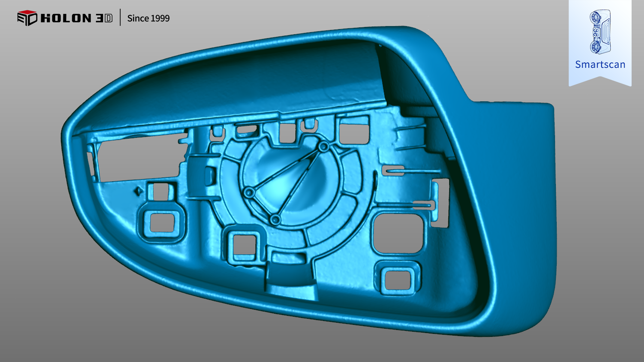The height and width of the screenshot is (362, 644).
Task: Click the left pivot ring on the triangle
Action: (249, 193)
